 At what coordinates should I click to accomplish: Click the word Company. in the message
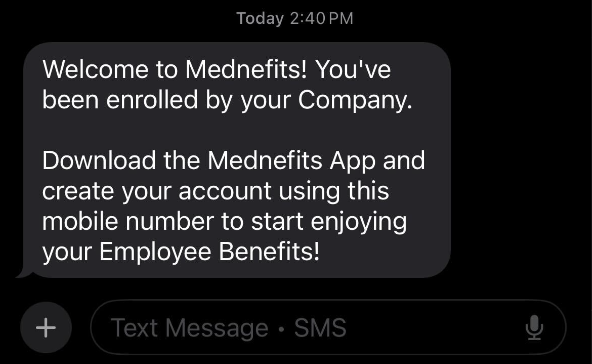tap(355, 100)
